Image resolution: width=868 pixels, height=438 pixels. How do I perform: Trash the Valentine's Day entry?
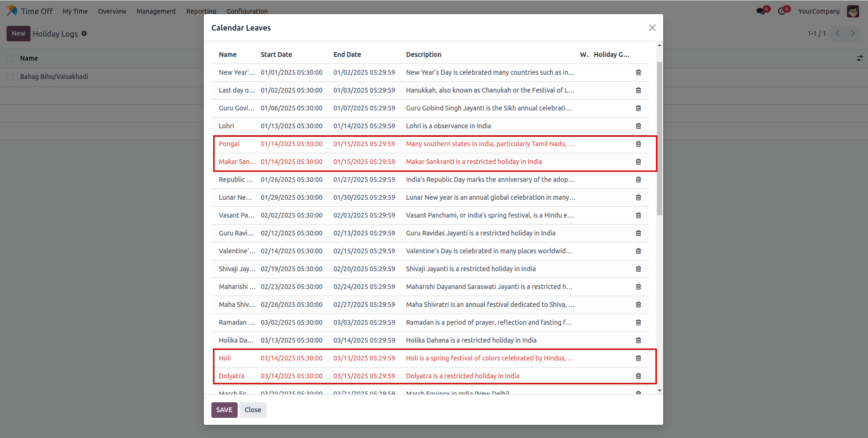[x=638, y=251]
